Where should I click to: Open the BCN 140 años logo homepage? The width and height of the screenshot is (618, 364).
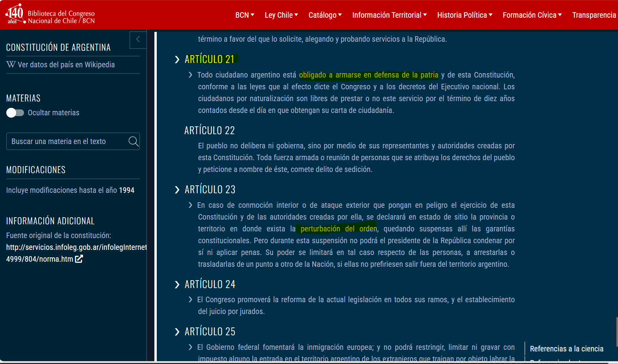[x=50, y=15]
